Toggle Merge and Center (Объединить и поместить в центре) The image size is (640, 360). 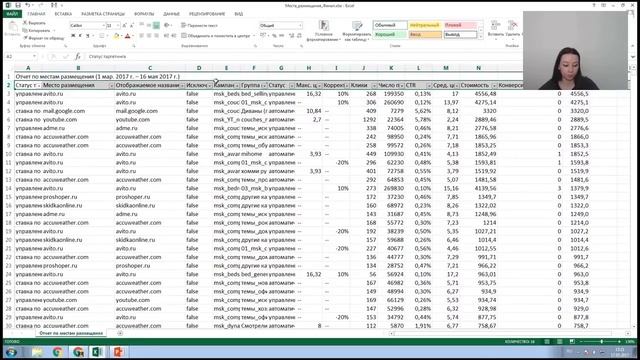(216, 36)
